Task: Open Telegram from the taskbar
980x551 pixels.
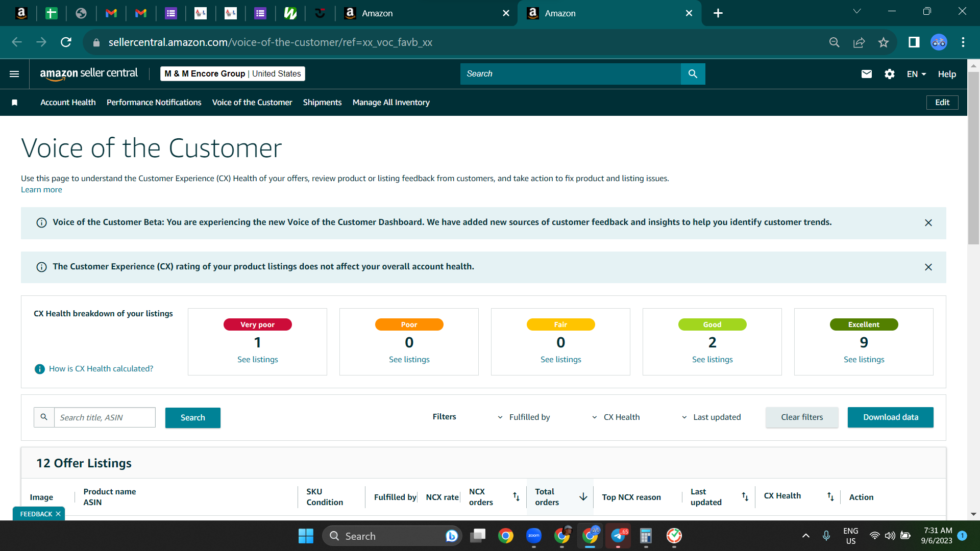Action: (618, 536)
